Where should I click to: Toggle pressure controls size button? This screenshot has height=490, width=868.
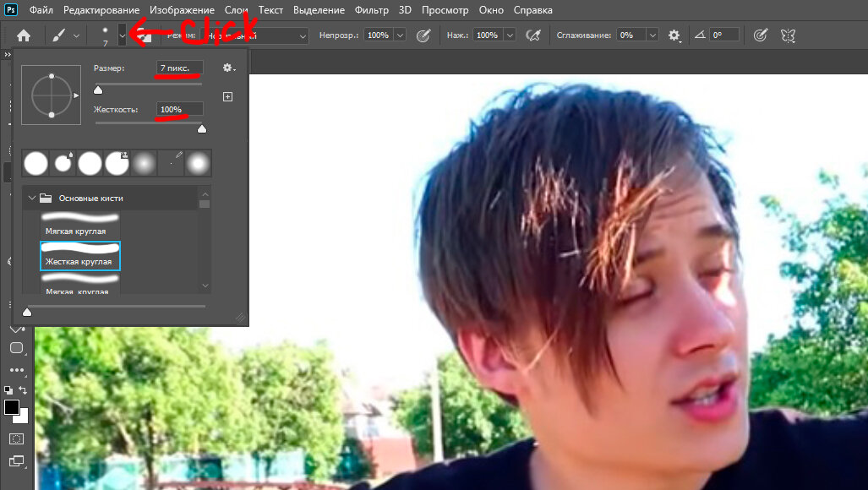760,35
